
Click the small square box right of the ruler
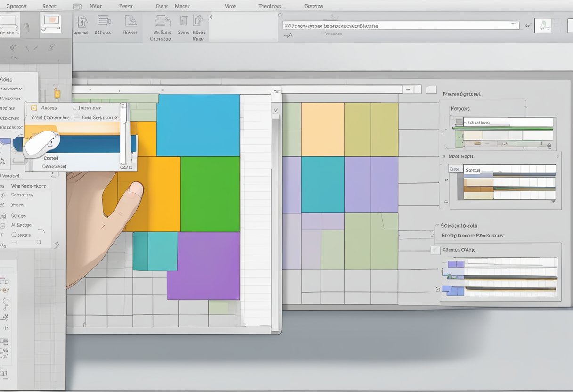click(431, 89)
